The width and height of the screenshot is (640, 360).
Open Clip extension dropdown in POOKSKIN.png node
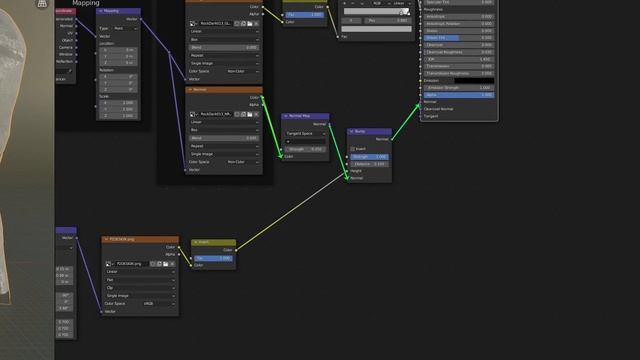click(x=140, y=288)
